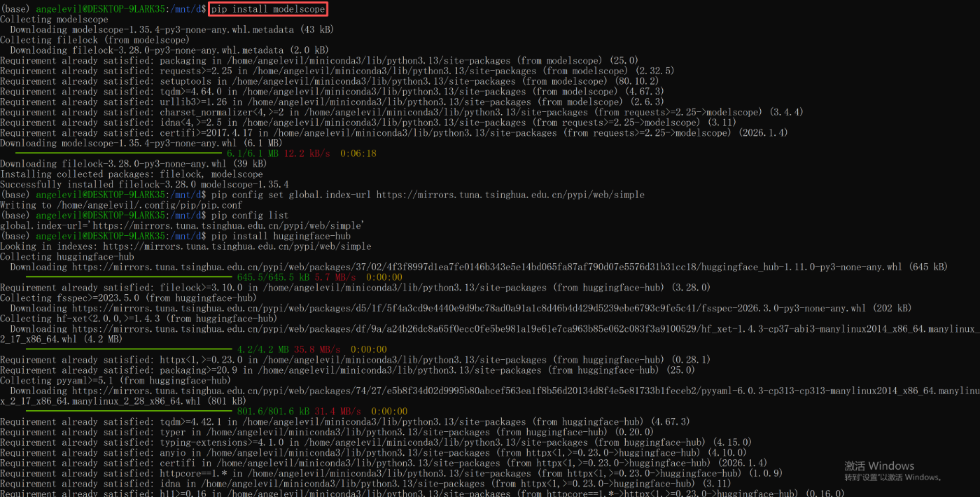
Task: Click the 'tqdm>=4.64.0' requirement text
Action: [x=190, y=92]
